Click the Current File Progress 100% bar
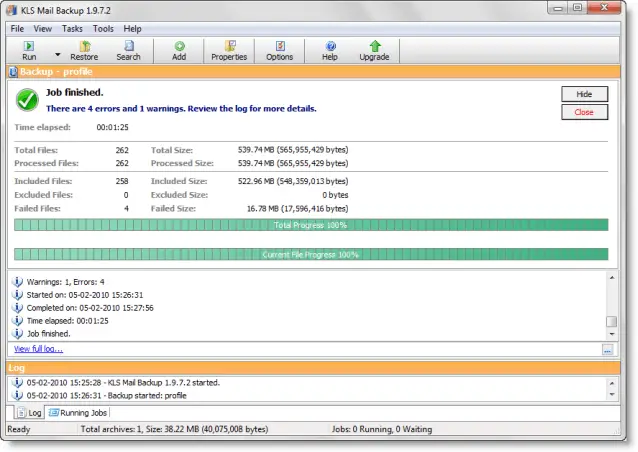Image resolution: width=638 pixels, height=452 pixels. pyautogui.click(x=311, y=255)
